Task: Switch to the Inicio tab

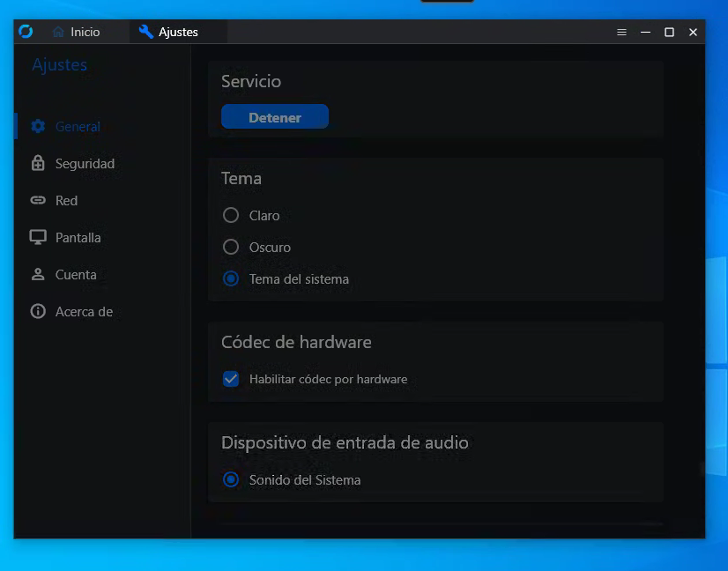Action: pyautogui.click(x=78, y=31)
